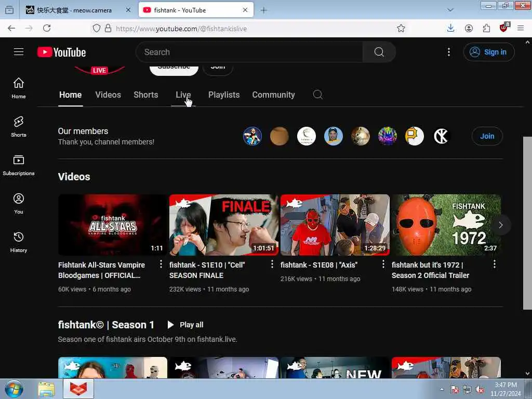532x399 pixels.
Task: Click the page vertical scrollbar thumb
Action: 527,223
